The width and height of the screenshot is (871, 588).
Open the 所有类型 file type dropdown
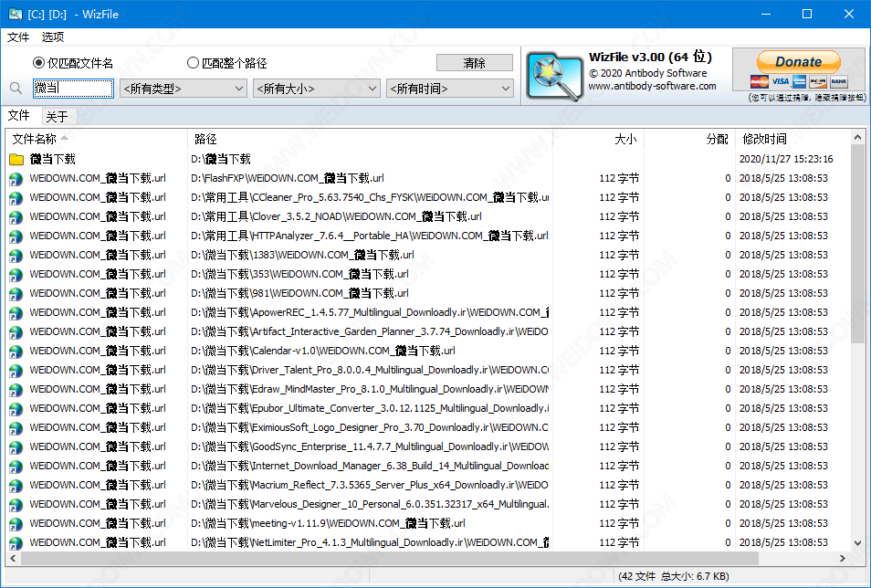pyautogui.click(x=184, y=89)
